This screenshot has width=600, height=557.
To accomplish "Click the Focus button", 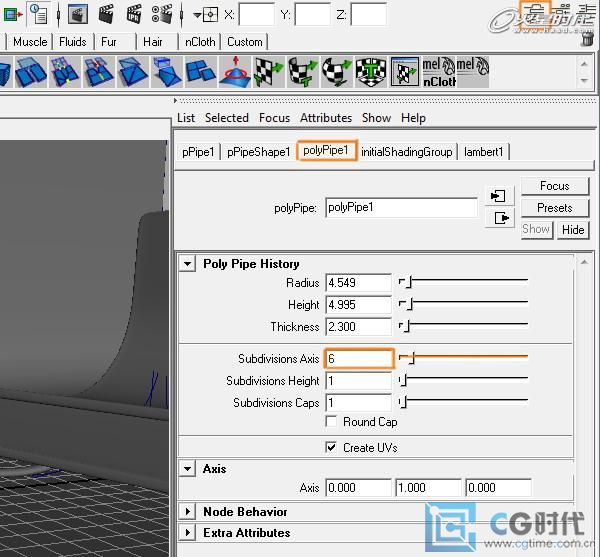I will click(555, 186).
